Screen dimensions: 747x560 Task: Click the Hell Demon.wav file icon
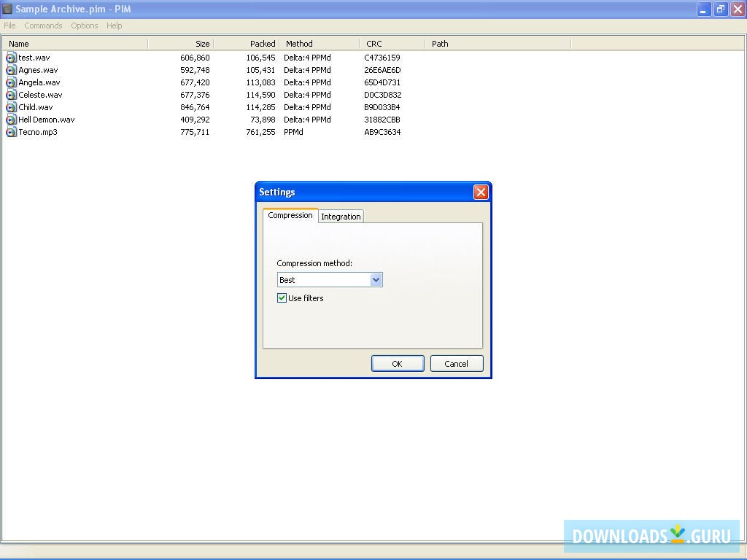click(11, 120)
